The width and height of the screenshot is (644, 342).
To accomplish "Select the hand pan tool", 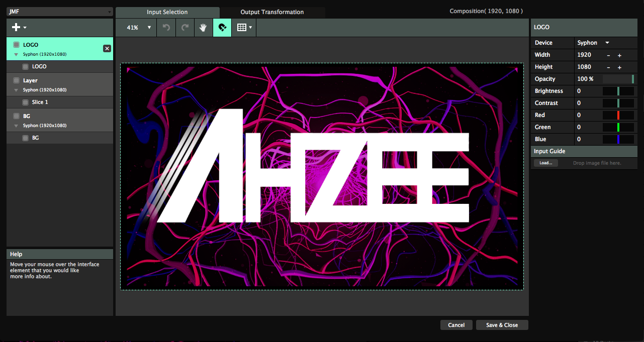I will click(204, 28).
